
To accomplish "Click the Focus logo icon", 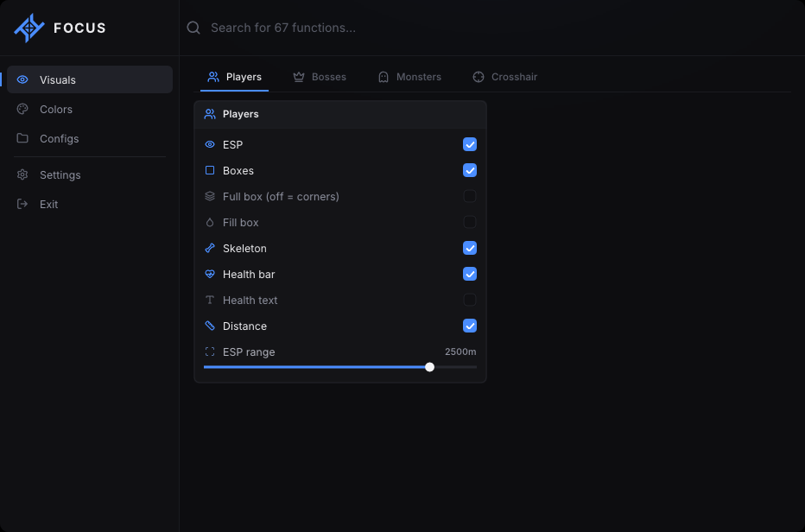I will coord(29,28).
